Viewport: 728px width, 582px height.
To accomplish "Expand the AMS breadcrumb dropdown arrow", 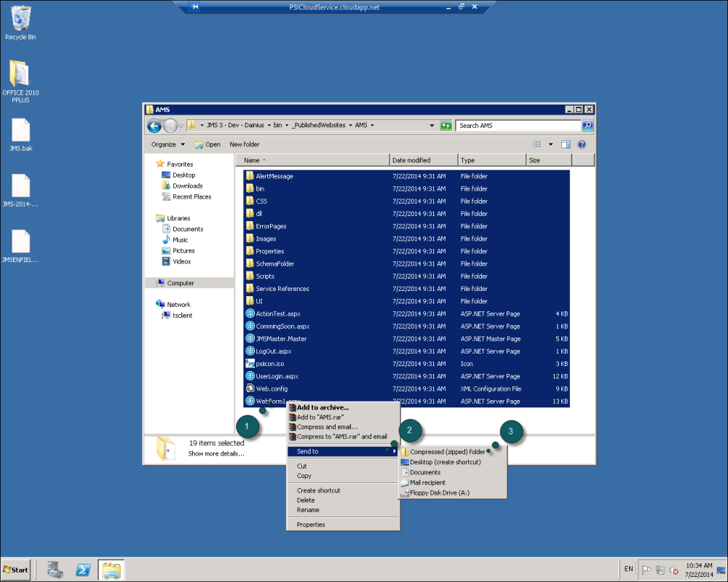I will point(372,125).
